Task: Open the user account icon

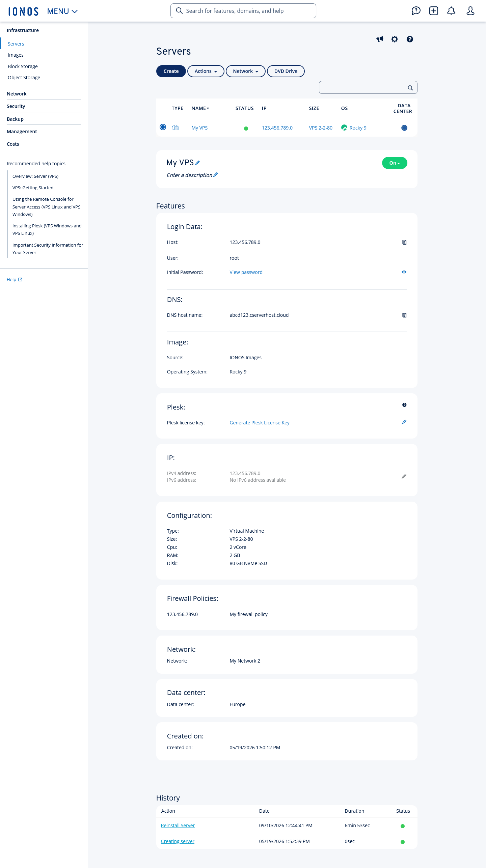Action: point(470,11)
